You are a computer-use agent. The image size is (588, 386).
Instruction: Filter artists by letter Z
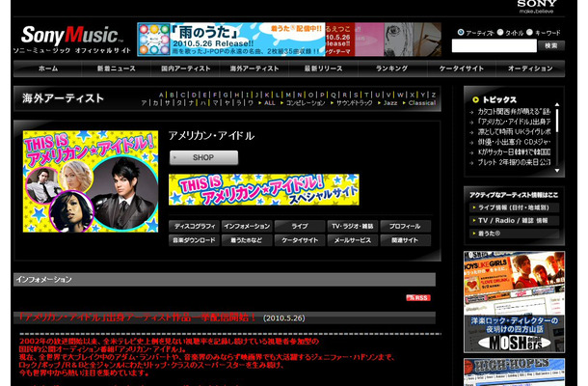pyautogui.click(x=433, y=95)
